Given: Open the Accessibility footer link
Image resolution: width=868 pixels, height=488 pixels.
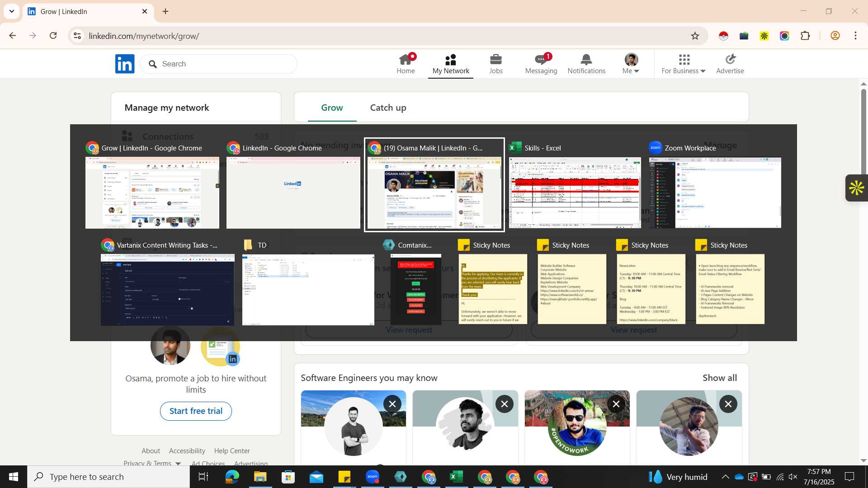Looking at the screenshot, I should [187, 450].
